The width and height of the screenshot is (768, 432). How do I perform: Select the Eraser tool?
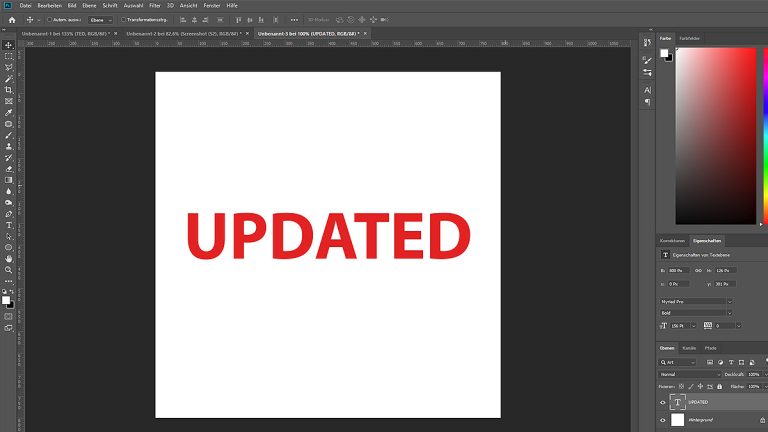(x=8, y=169)
